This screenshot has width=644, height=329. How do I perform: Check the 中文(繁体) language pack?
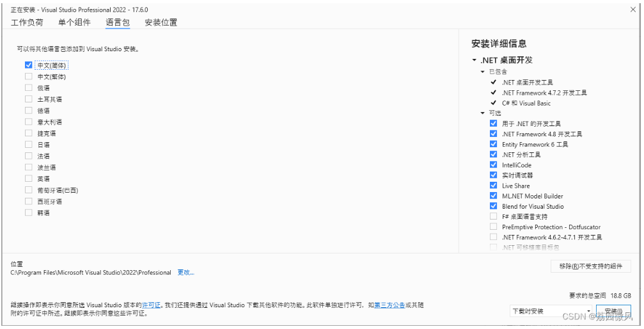pyautogui.click(x=28, y=77)
